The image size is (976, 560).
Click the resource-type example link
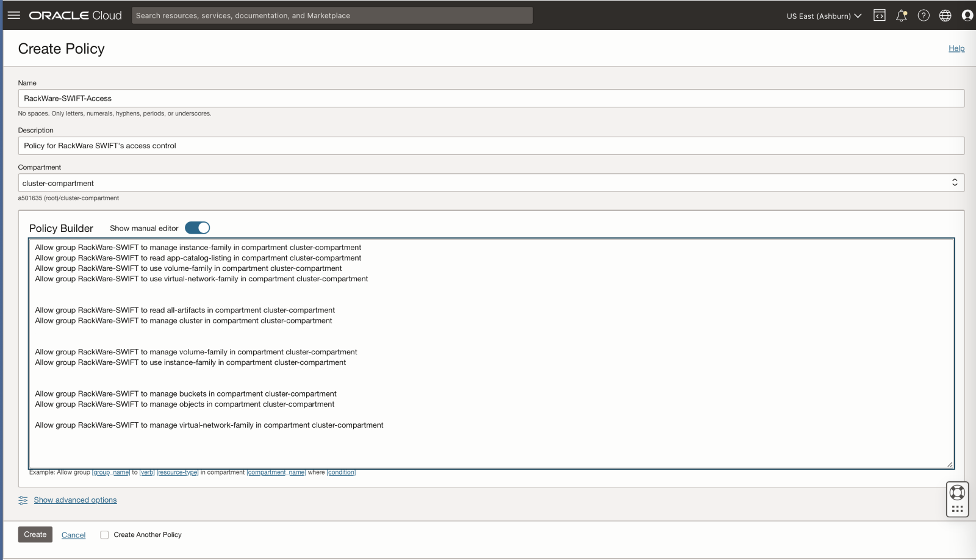click(x=178, y=473)
